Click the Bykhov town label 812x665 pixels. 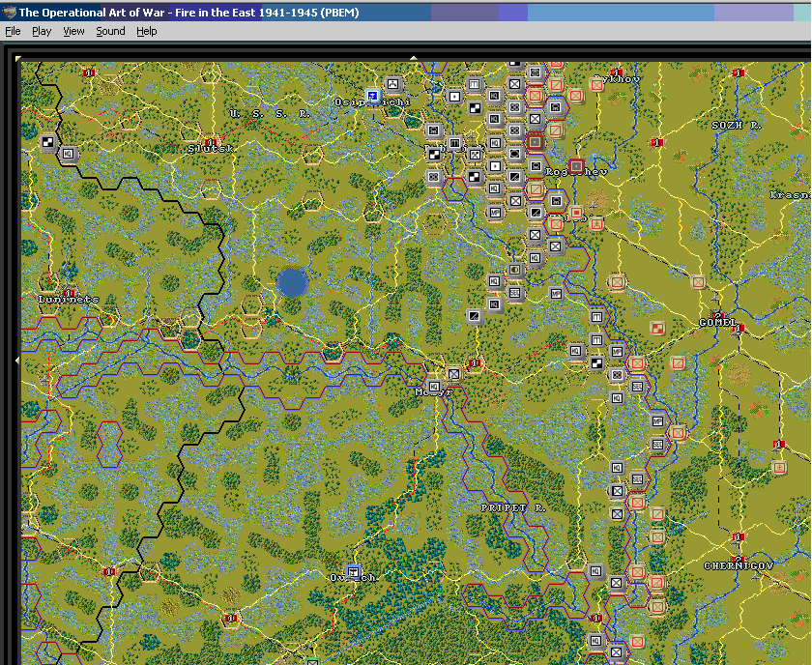[617, 78]
